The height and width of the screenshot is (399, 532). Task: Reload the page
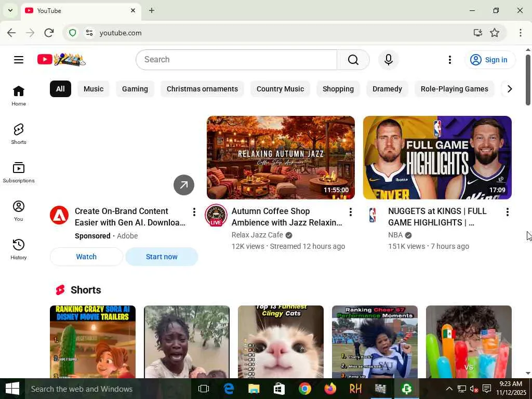coord(49,33)
